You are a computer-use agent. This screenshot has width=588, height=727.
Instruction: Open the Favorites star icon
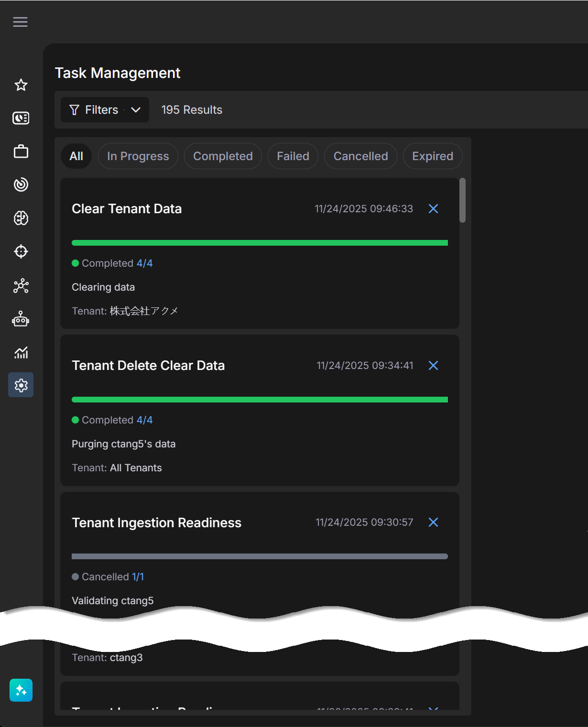[x=21, y=85]
